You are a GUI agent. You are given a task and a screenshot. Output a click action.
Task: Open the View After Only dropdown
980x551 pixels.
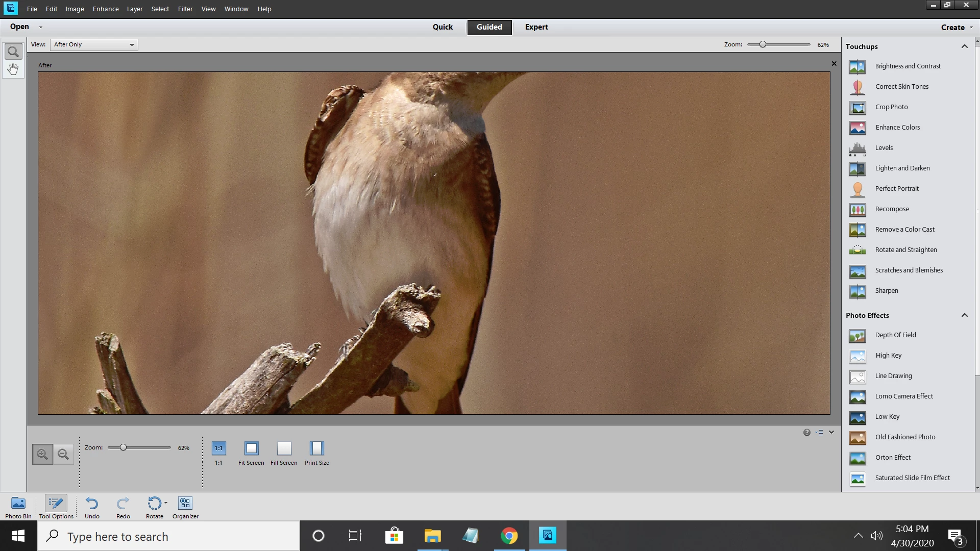coord(94,45)
